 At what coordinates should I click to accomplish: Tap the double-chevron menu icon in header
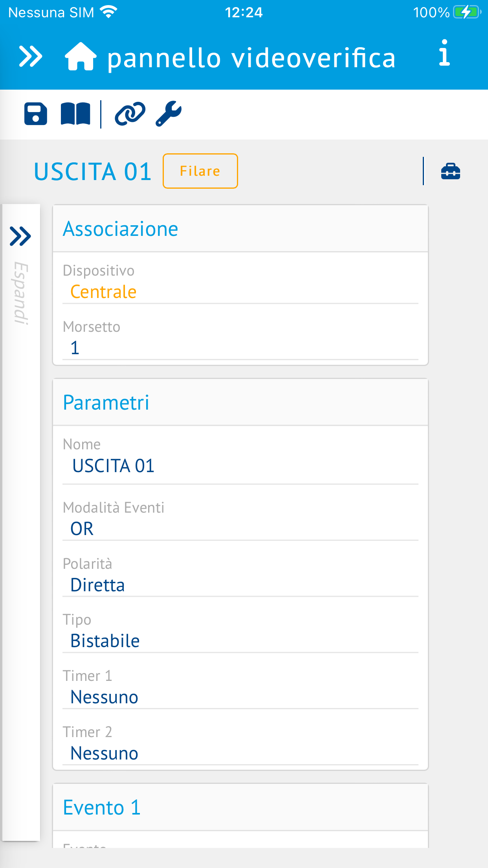[x=31, y=57]
